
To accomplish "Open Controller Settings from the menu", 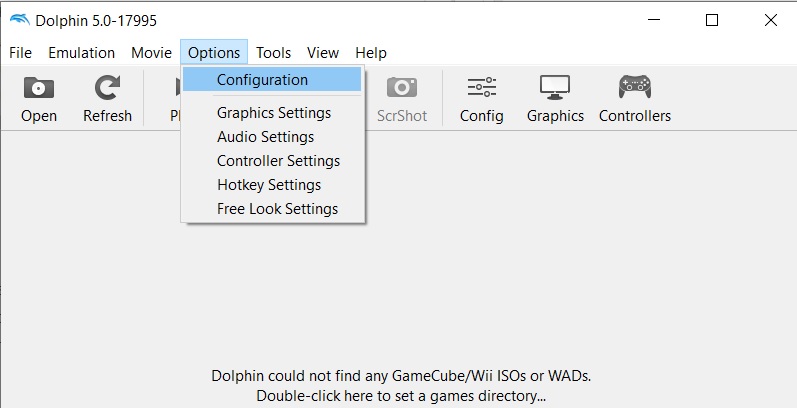I will (x=278, y=161).
